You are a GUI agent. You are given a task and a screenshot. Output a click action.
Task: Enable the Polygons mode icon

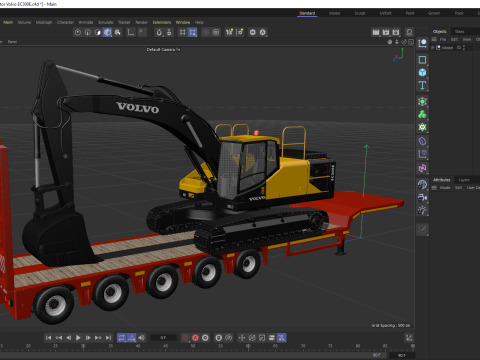tap(98, 32)
